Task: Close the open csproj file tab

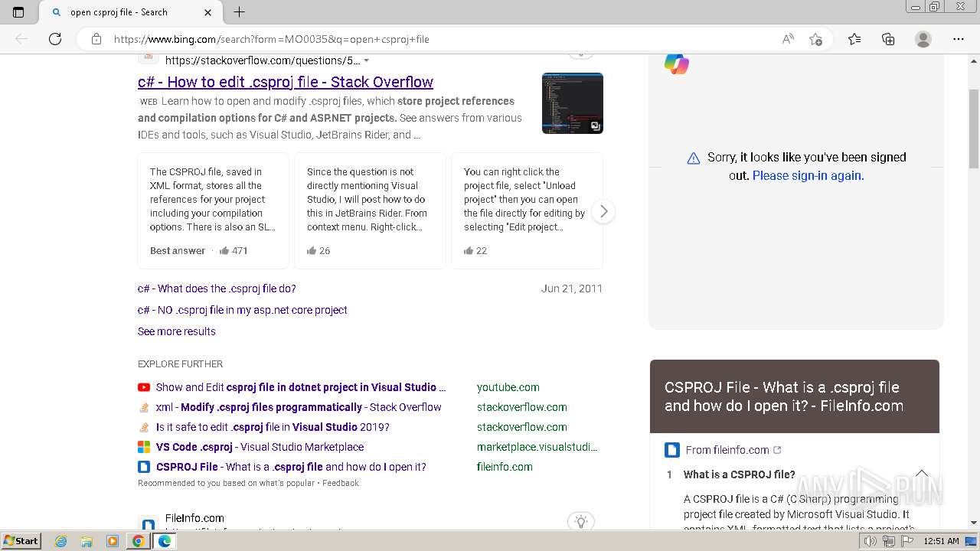Action: coord(208,12)
